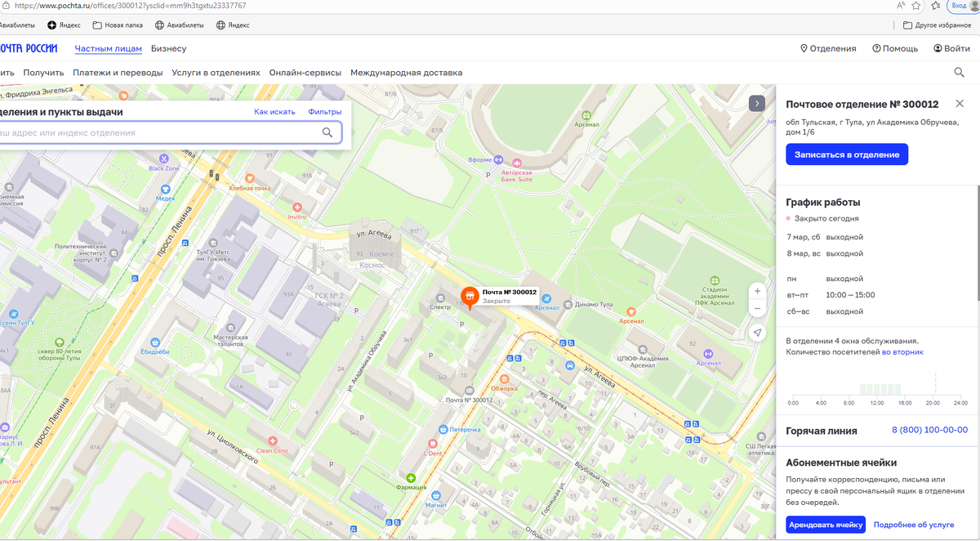Open the Платежи и переводы menu
Screen dimensions: 980x541
point(118,73)
